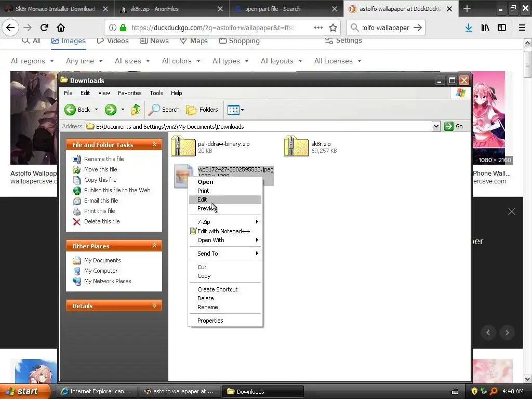This screenshot has height=399, width=532.
Task: Switch to DuckDuckGo Videos tab
Action: [113, 41]
